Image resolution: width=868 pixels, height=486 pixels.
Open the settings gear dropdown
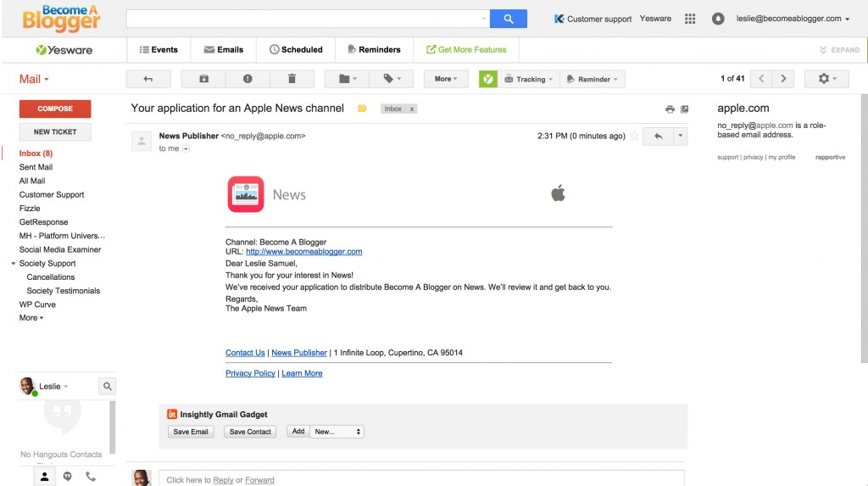[x=826, y=79]
